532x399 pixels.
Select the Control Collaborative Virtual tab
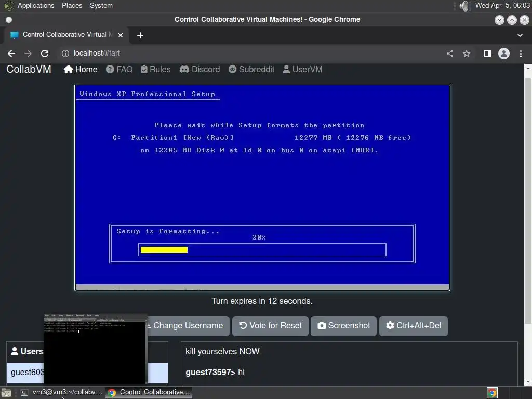coord(66,35)
